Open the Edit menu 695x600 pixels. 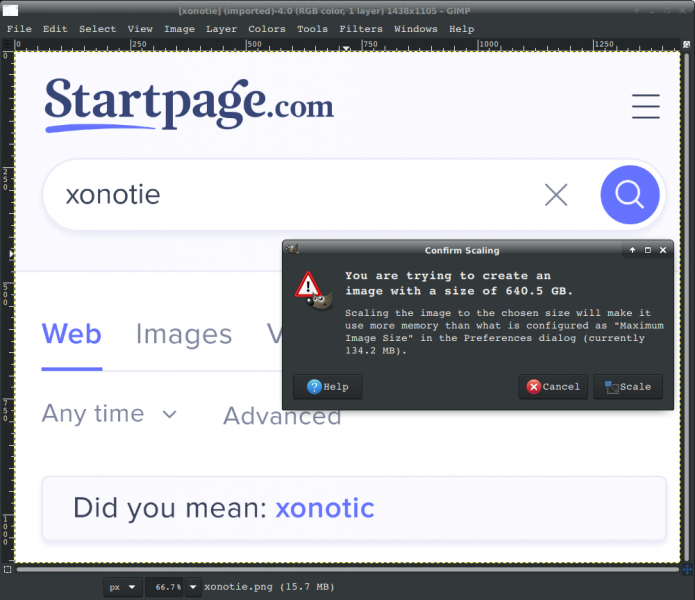pos(55,29)
